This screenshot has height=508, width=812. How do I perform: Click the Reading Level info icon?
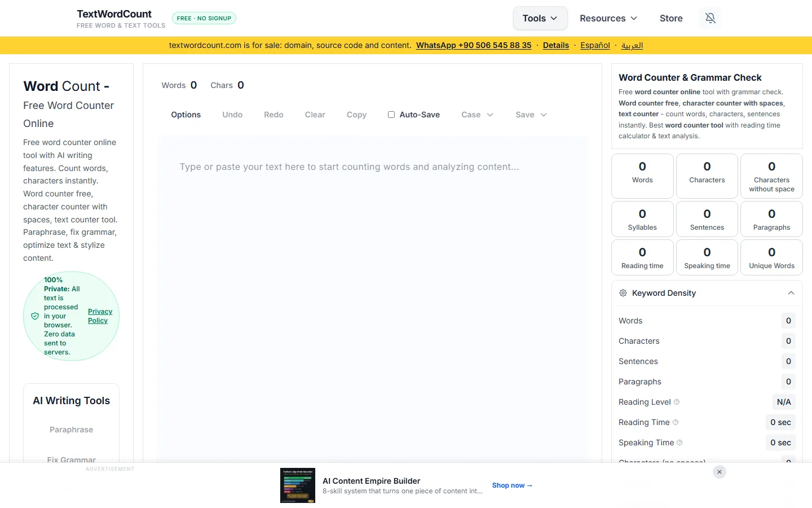pyautogui.click(x=677, y=402)
